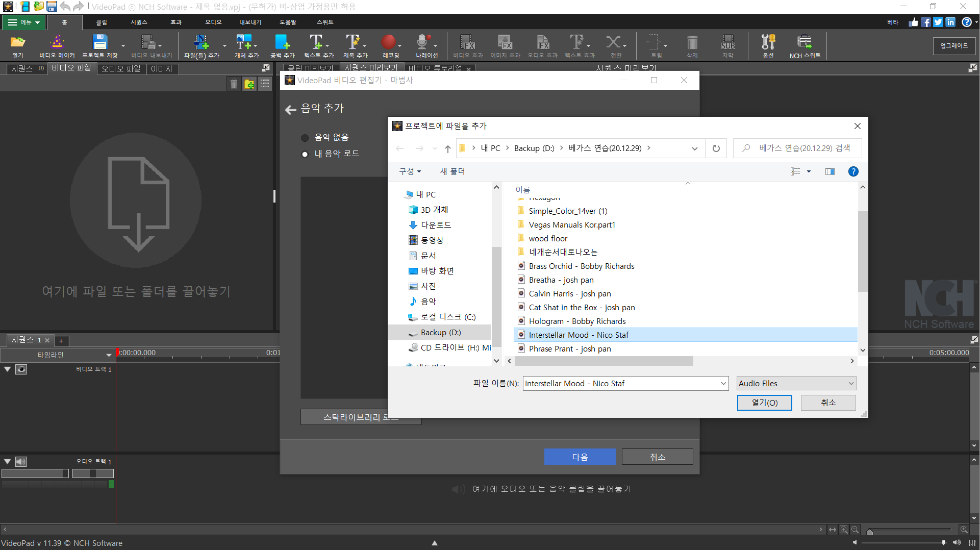The height and width of the screenshot is (550, 980).
Task: Launch the 비디오 메이커 wizard icon
Action: point(57,42)
